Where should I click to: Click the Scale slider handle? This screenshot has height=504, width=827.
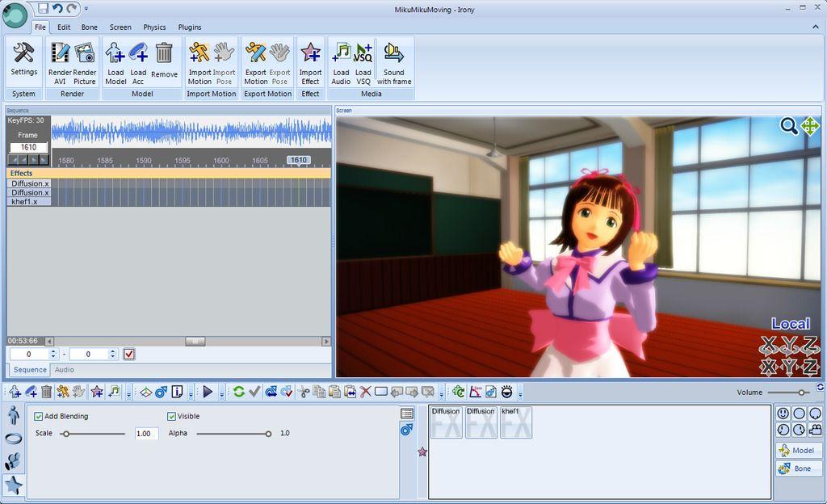click(x=66, y=434)
